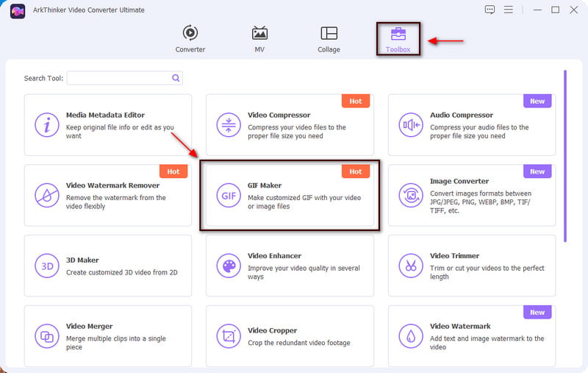Open GIF Maker tool title

click(265, 185)
